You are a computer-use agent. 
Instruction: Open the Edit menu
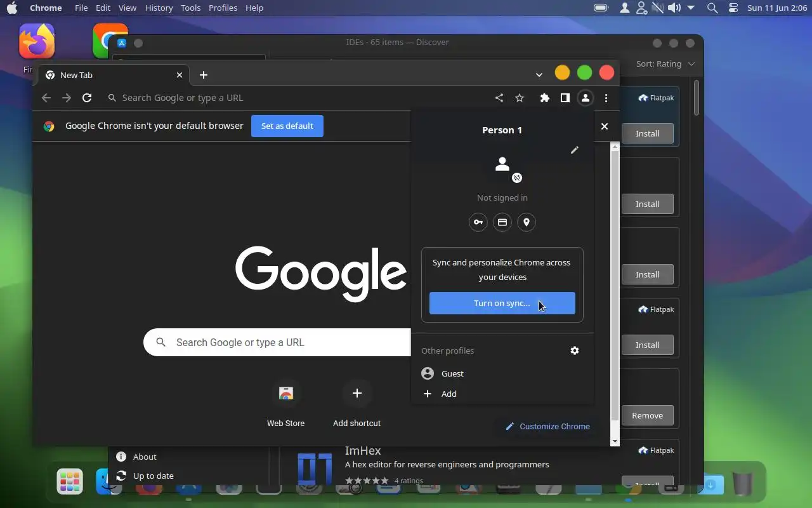coord(103,8)
